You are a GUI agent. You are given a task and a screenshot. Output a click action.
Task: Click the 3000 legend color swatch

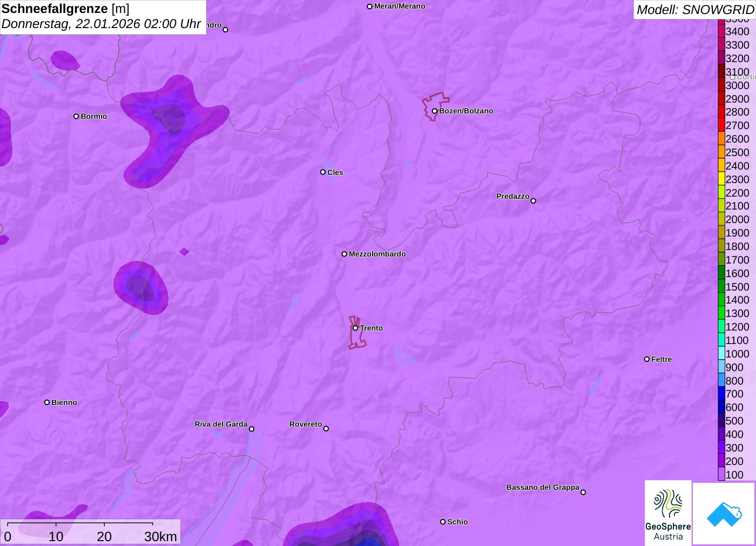coord(721,85)
